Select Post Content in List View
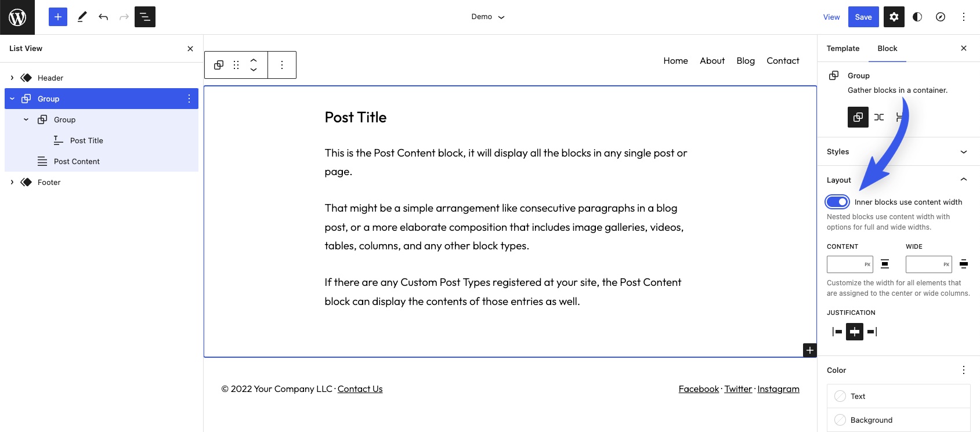980x432 pixels. tap(77, 162)
